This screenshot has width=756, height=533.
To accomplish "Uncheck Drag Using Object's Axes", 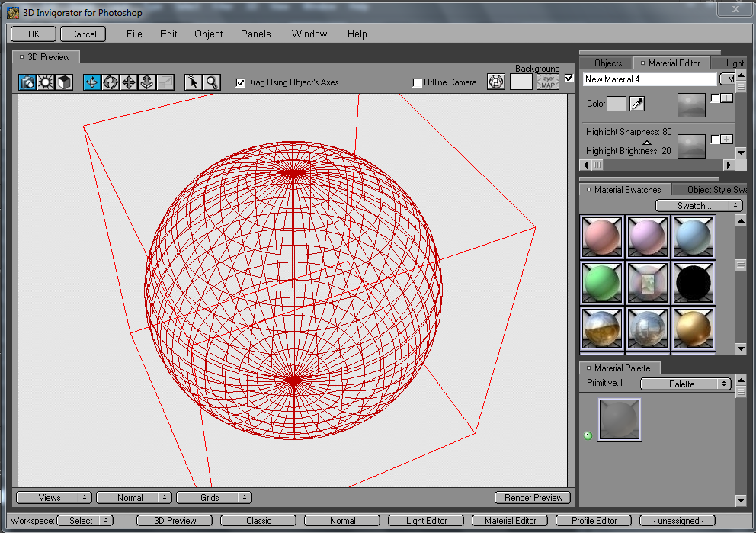I will [241, 82].
